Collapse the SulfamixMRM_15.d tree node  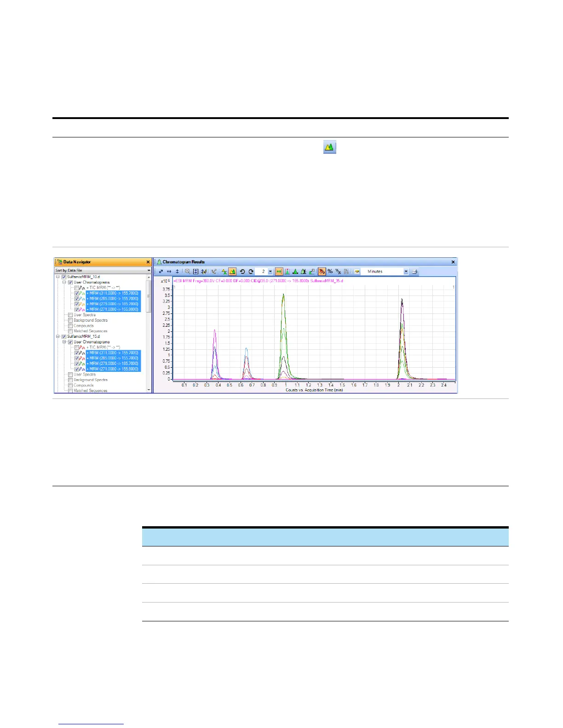point(58,336)
